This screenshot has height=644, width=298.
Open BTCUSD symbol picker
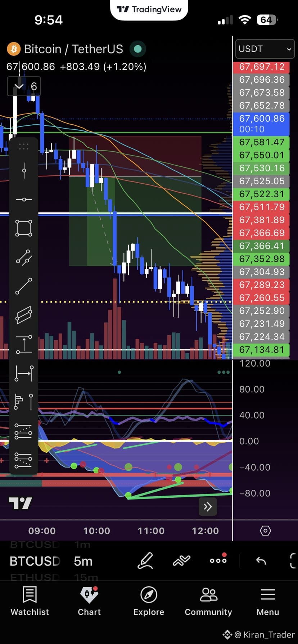(35, 561)
